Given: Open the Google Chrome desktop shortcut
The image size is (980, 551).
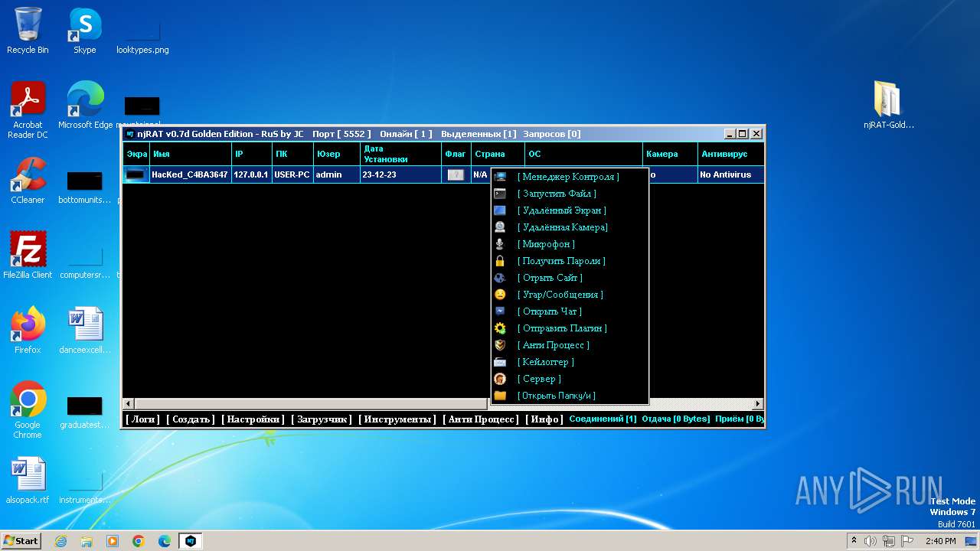Looking at the screenshot, I should coord(28,409).
